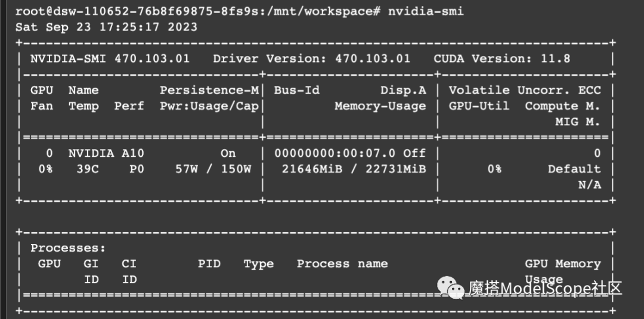
Task: Click the NVIDIA A10 GPU name
Action: point(106,154)
